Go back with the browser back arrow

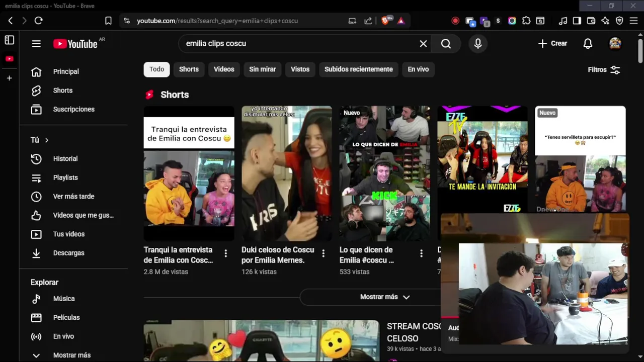[x=11, y=21]
